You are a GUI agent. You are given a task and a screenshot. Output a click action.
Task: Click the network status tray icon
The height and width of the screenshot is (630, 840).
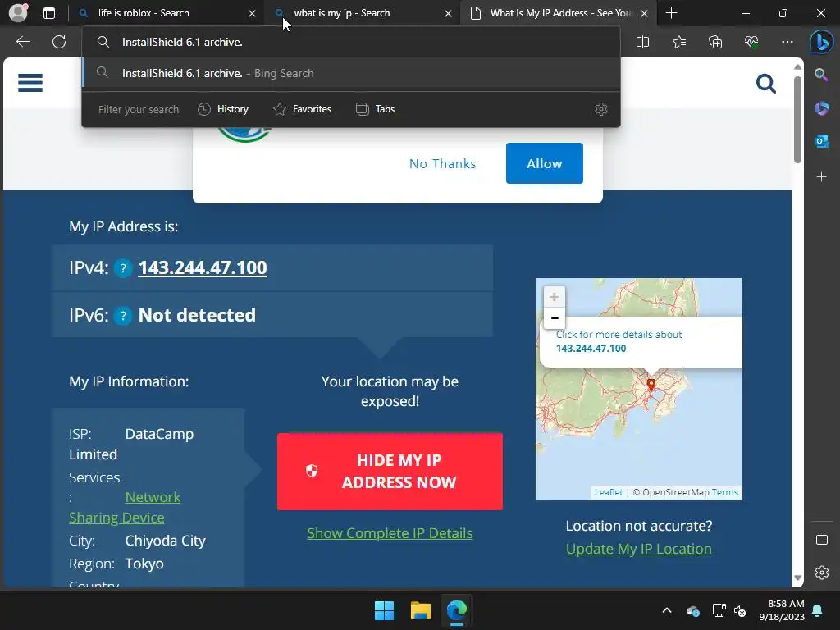point(719,610)
